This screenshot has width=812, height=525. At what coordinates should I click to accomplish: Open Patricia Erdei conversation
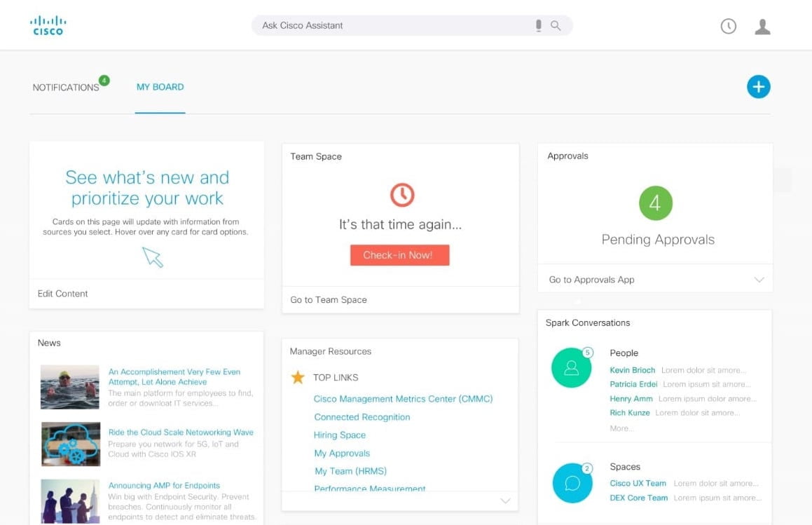click(633, 384)
